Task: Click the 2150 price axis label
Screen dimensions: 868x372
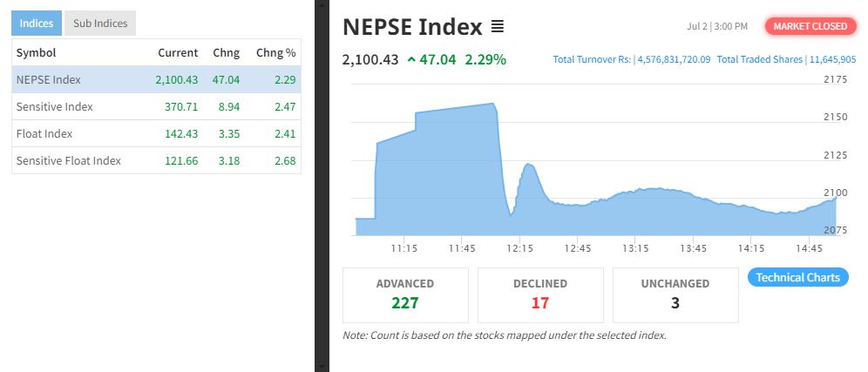Action: point(836,117)
